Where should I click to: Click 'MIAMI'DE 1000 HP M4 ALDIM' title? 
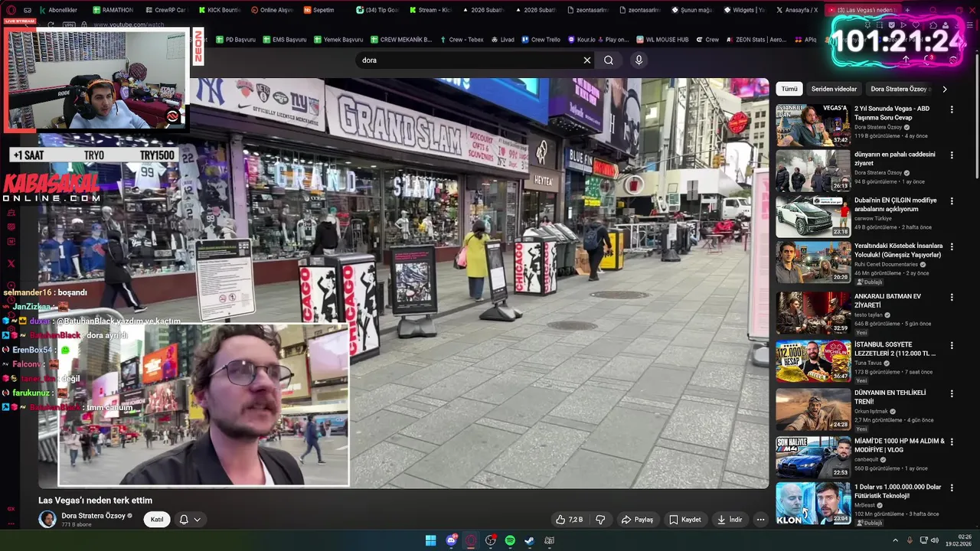click(900, 445)
